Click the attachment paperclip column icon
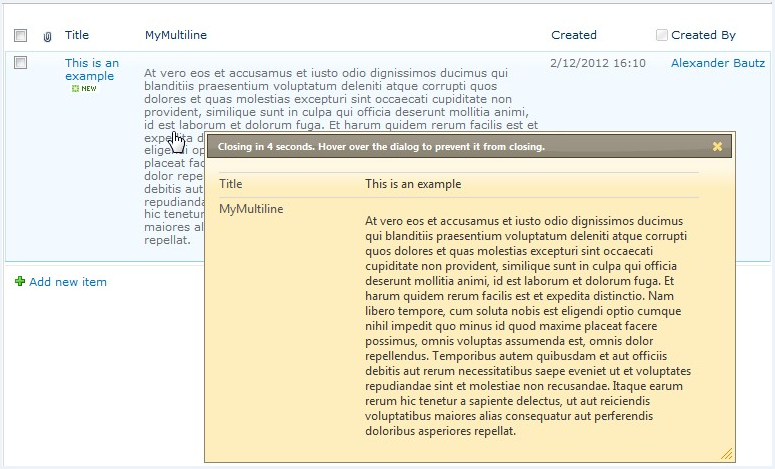 (47, 36)
